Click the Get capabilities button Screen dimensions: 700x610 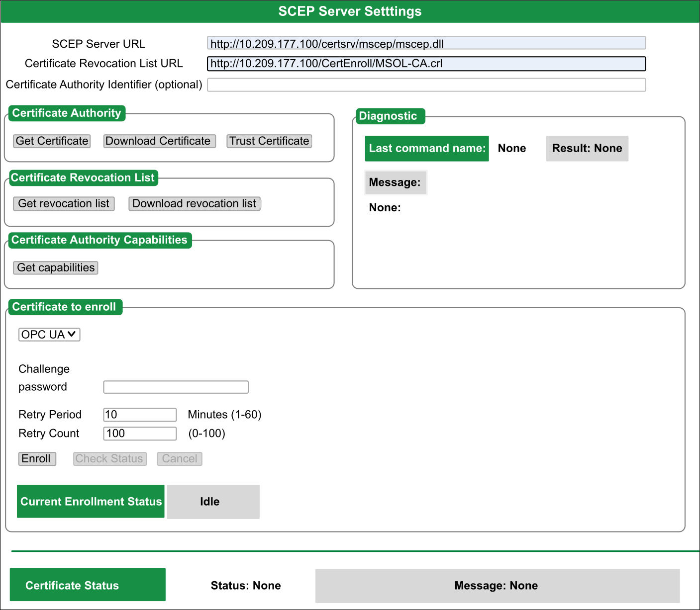pos(56,268)
